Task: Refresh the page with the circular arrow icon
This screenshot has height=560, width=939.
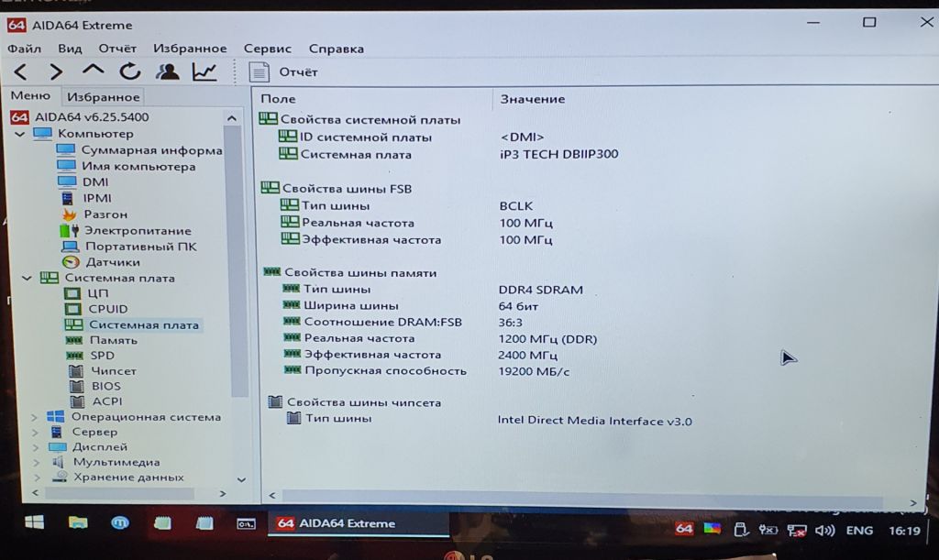Action: pos(130,71)
